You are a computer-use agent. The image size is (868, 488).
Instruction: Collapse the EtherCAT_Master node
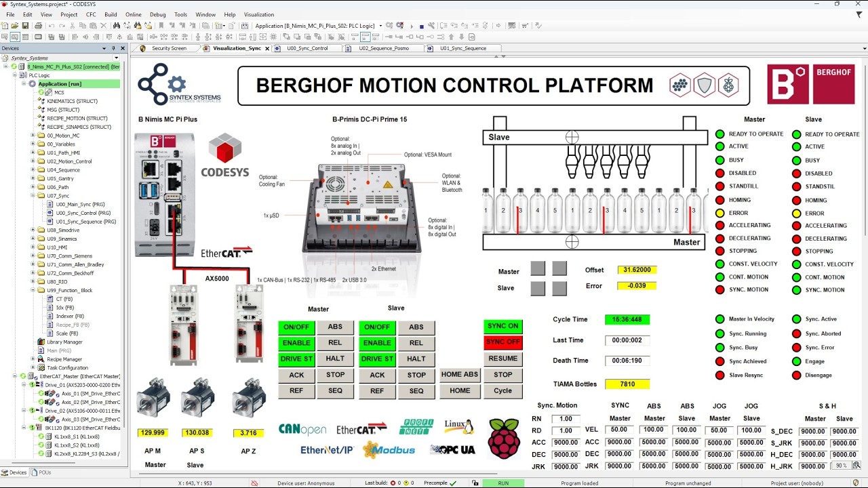[x=16, y=376]
